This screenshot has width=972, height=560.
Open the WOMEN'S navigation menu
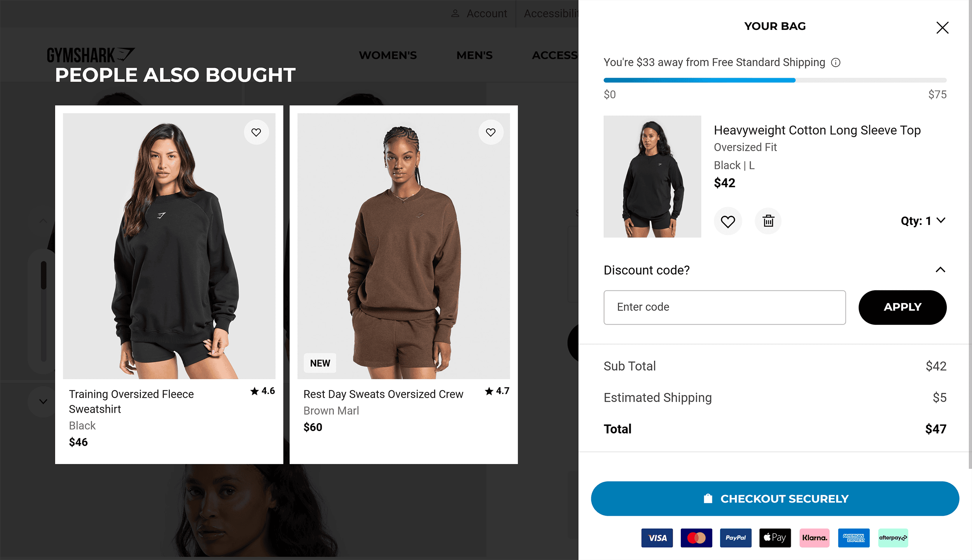coord(388,55)
